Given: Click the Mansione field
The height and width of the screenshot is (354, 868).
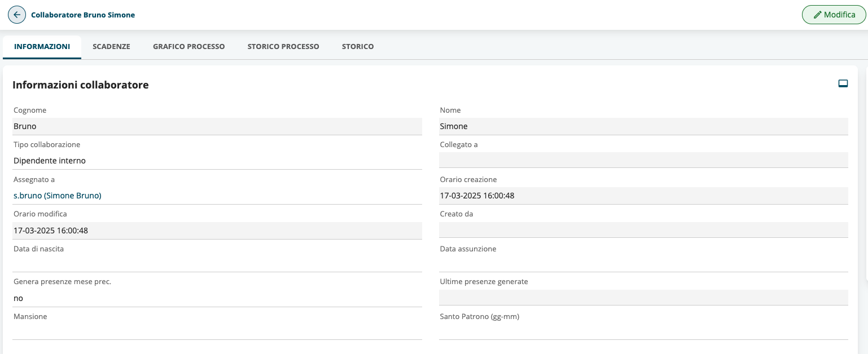Looking at the screenshot, I should coord(217,331).
